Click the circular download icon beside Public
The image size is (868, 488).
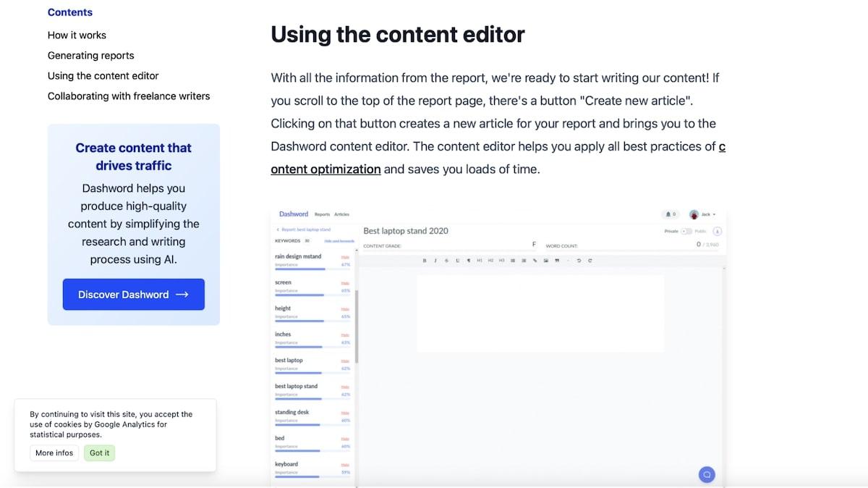(x=718, y=232)
